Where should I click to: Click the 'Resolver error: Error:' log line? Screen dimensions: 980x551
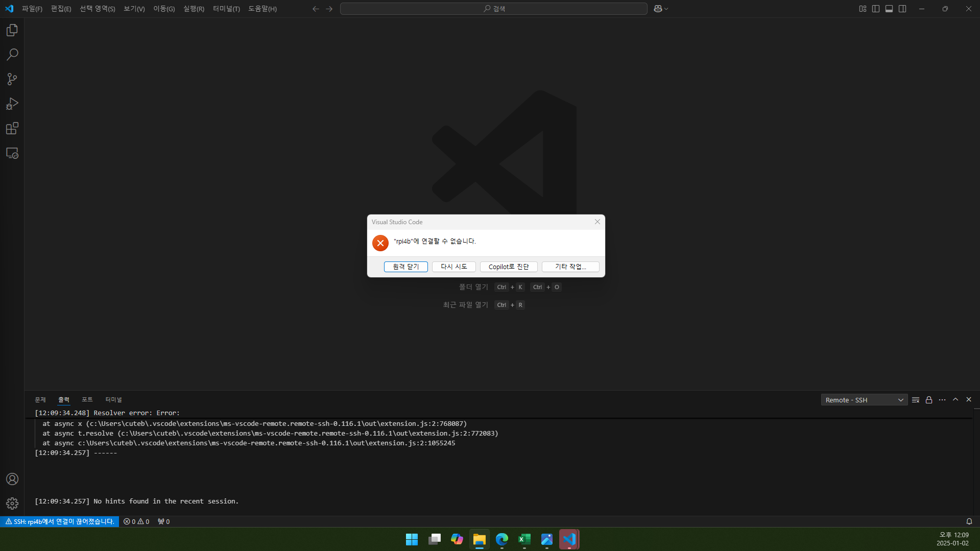[107, 413]
